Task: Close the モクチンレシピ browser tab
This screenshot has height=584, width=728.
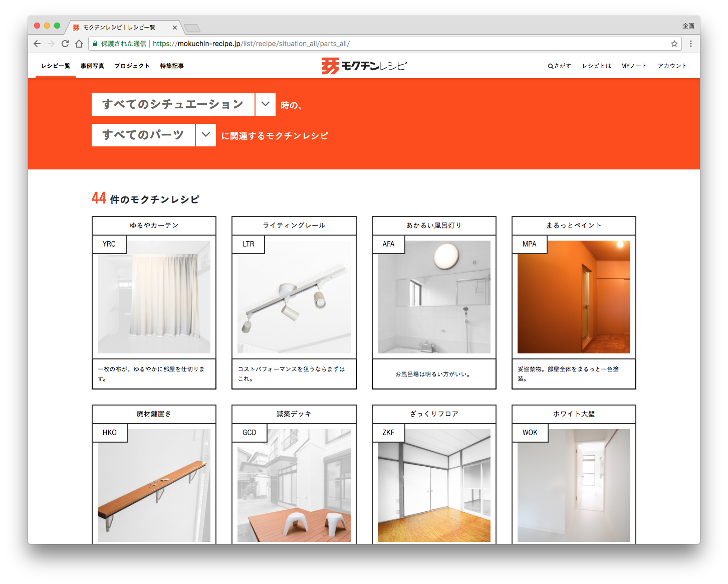Action: [175, 28]
